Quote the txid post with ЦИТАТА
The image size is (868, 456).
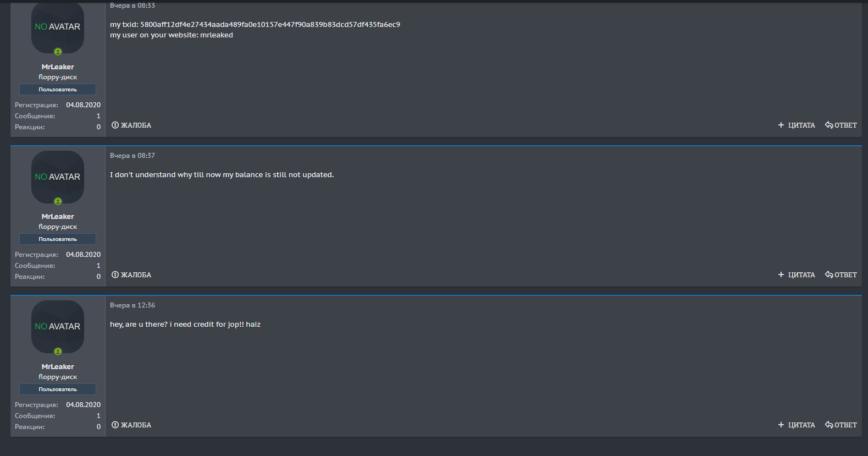[x=797, y=125]
